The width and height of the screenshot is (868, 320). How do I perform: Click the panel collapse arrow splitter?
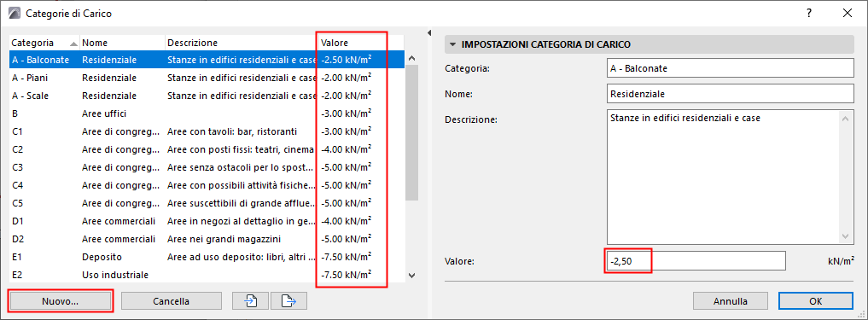430,33
